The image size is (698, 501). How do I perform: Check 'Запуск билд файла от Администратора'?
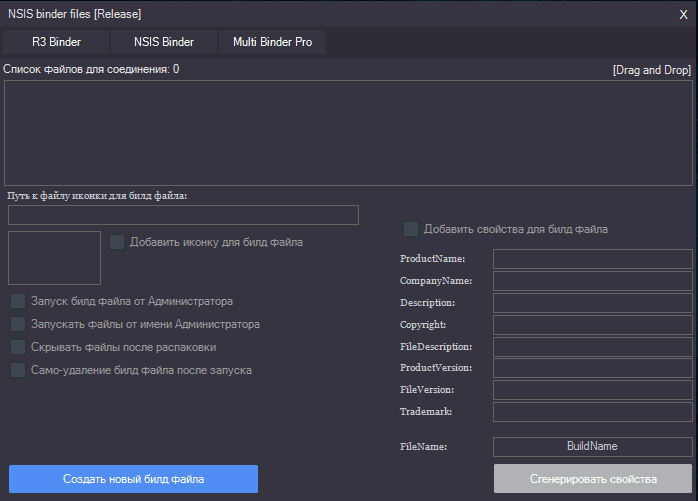coord(18,301)
